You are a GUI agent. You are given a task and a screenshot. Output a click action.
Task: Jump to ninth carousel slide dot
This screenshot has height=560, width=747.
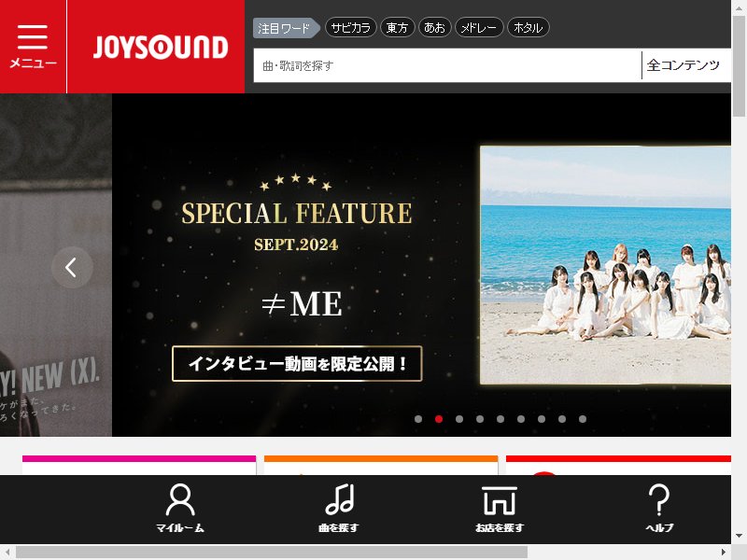[583, 419]
